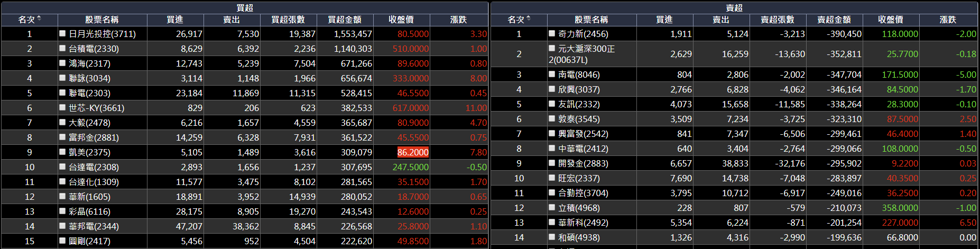980x249 pixels.
Task: Tick the checkbox for 鴻海(2317)
Action: 62,63
